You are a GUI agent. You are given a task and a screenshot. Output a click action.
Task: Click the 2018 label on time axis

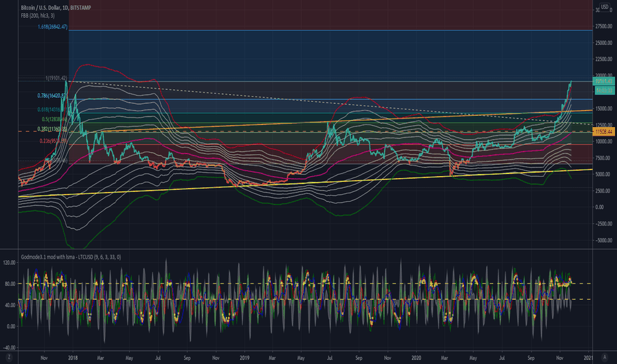pyautogui.click(x=73, y=358)
